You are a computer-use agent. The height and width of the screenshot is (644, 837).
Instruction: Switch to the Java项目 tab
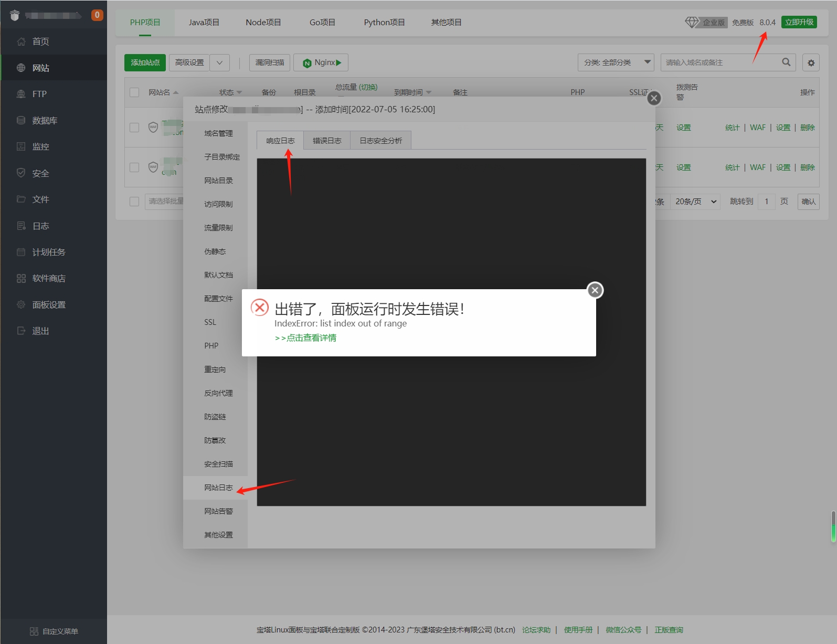point(204,23)
